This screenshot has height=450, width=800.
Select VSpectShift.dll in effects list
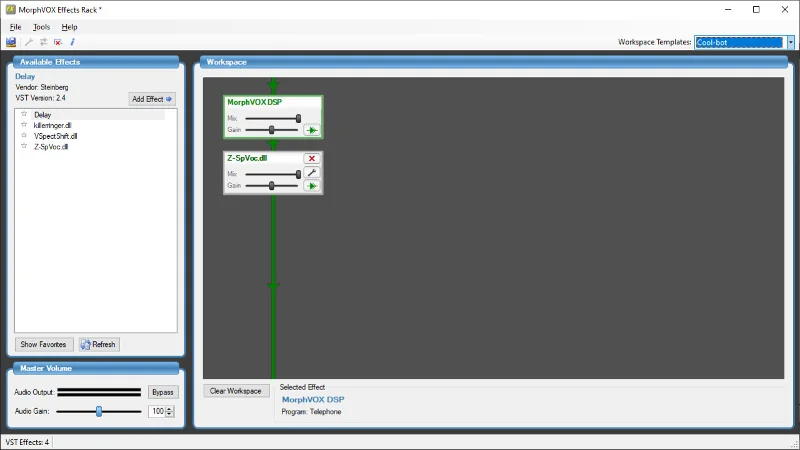tap(56, 136)
